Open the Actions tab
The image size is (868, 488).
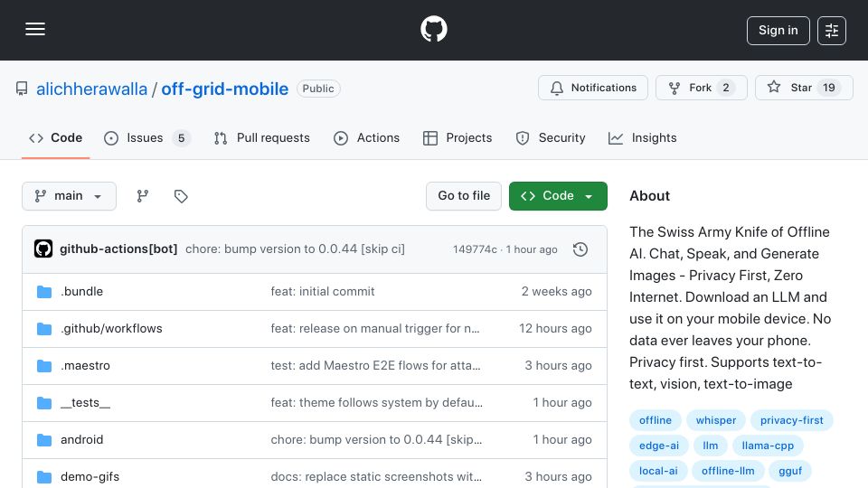[366, 137]
